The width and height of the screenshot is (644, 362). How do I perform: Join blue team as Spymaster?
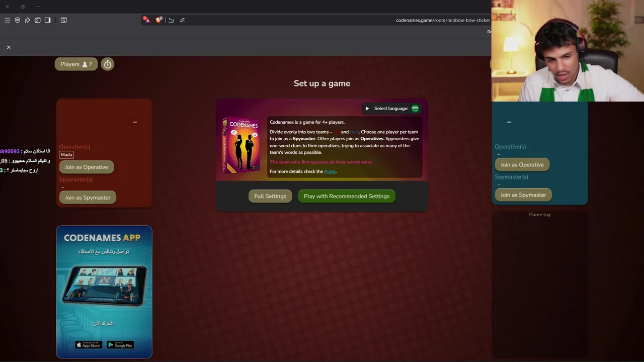coord(523,195)
